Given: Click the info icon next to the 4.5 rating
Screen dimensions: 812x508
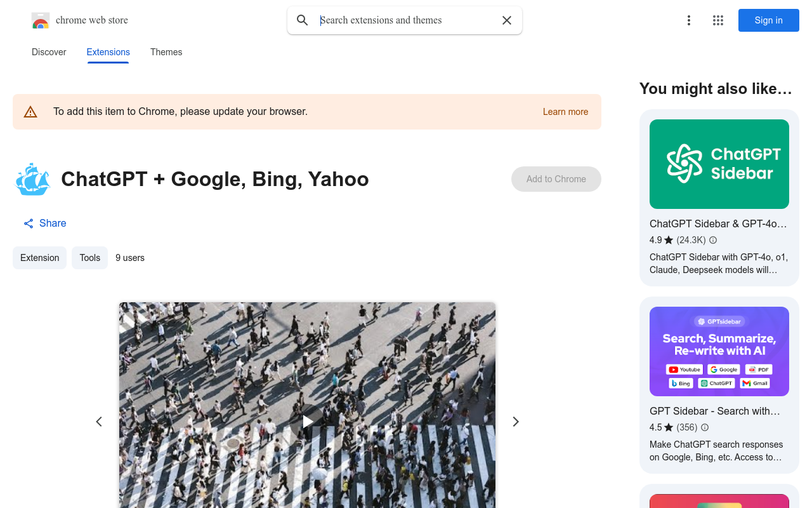Looking at the screenshot, I should (704, 427).
